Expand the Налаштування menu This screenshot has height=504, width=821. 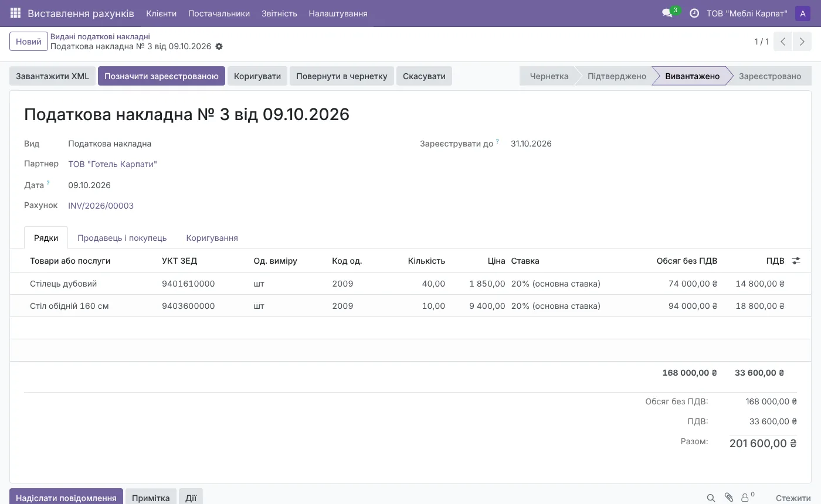[x=338, y=13]
